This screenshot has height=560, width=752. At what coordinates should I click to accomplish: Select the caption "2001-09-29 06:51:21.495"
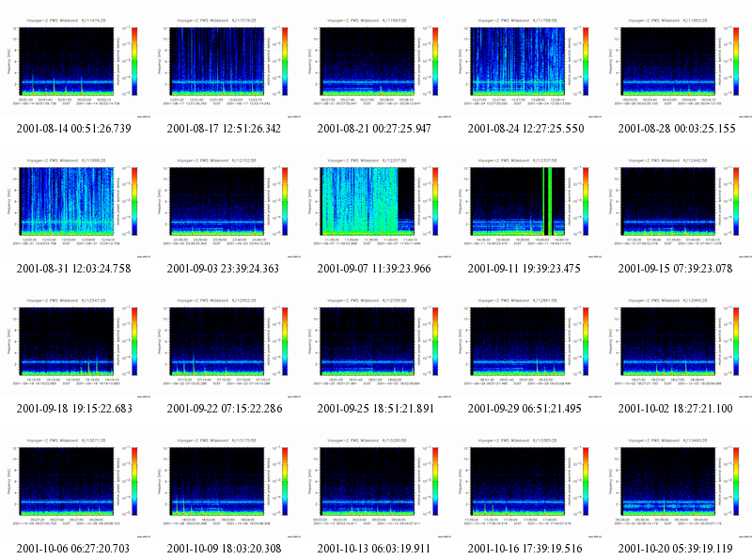coord(525,409)
